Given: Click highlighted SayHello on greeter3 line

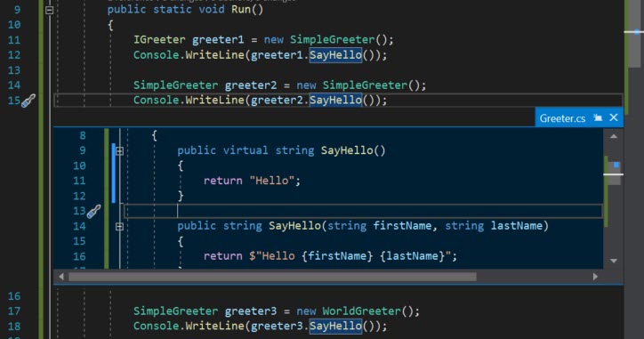Looking at the screenshot, I should 335,327.
